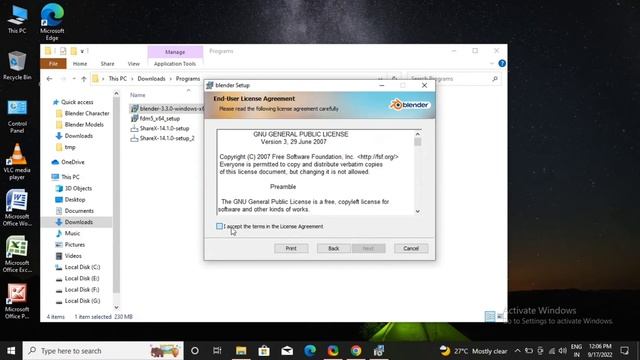Open the Microsoft Office Word desktop icon
This screenshot has height=360, width=640.
click(x=17, y=208)
